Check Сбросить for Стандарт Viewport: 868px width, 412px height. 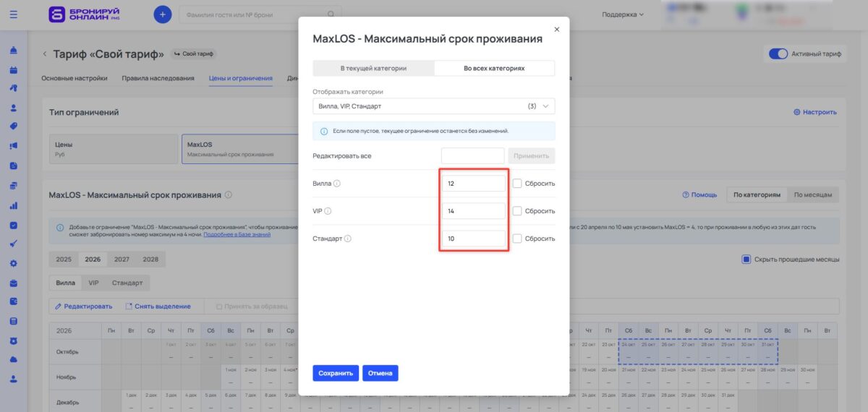tap(517, 239)
